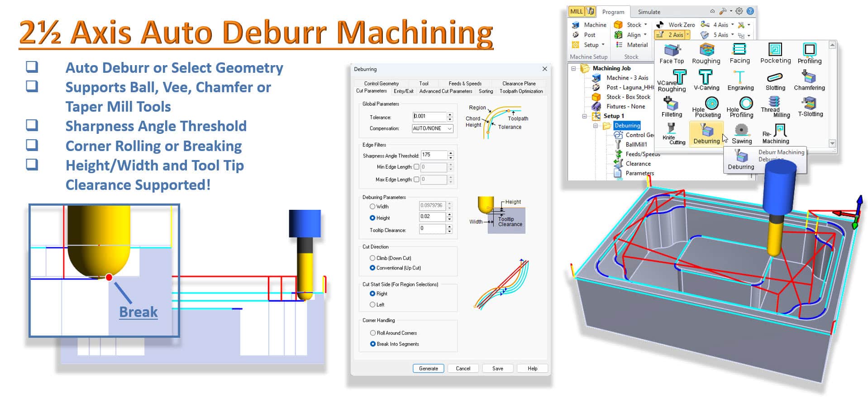This screenshot has width=868, height=397.
Task: Choose the T-Slotting operation icon
Action: coord(810,107)
